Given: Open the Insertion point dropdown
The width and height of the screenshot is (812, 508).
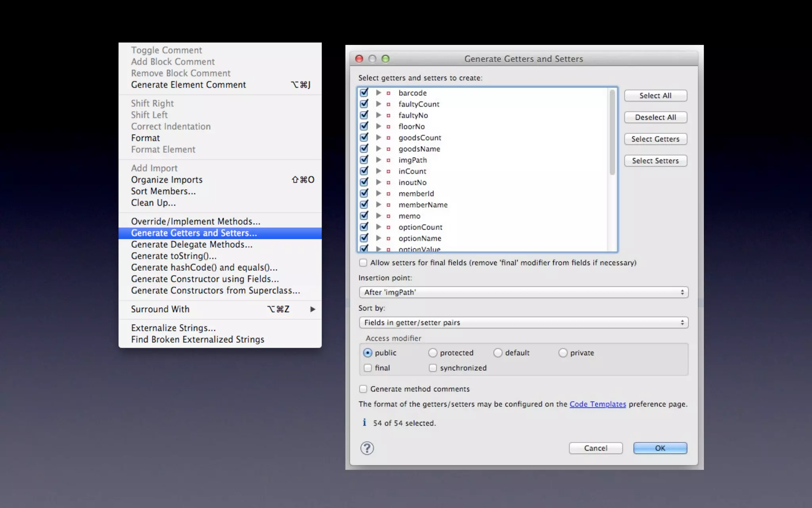Looking at the screenshot, I should tap(523, 292).
